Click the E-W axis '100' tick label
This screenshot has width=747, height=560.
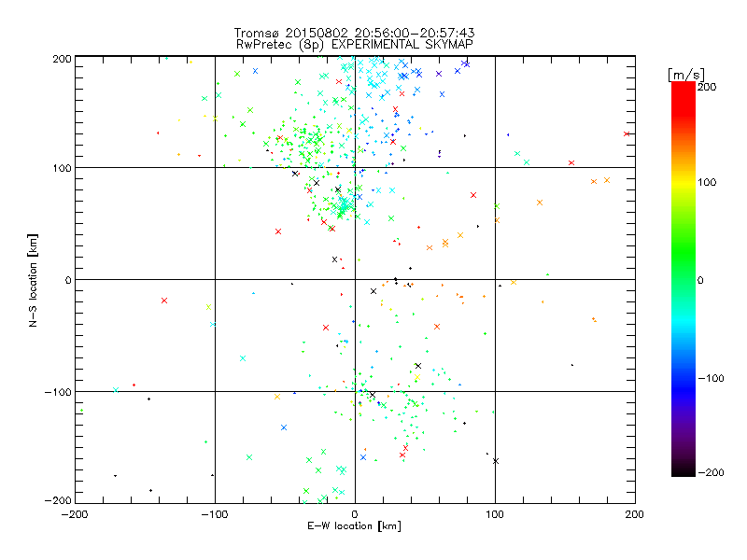(495, 514)
